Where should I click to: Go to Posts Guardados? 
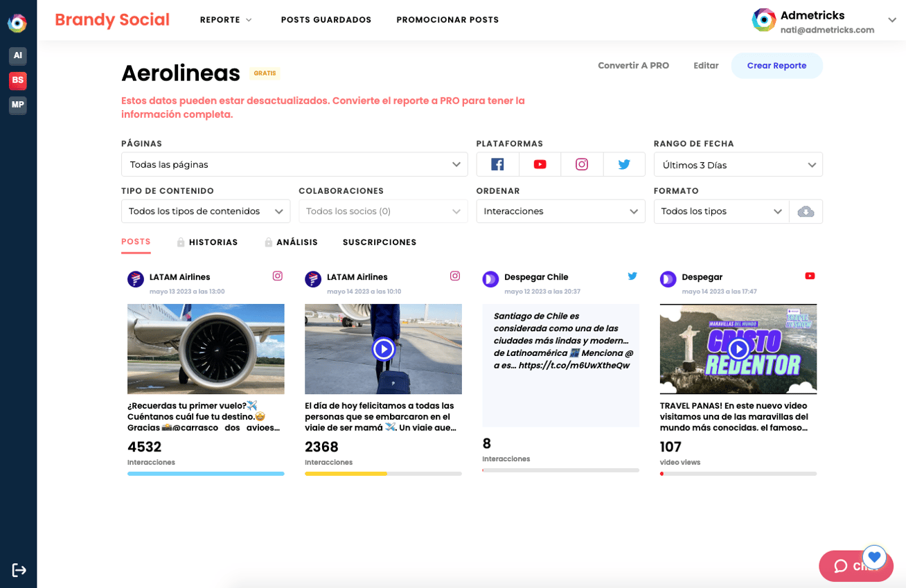pyautogui.click(x=326, y=20)
